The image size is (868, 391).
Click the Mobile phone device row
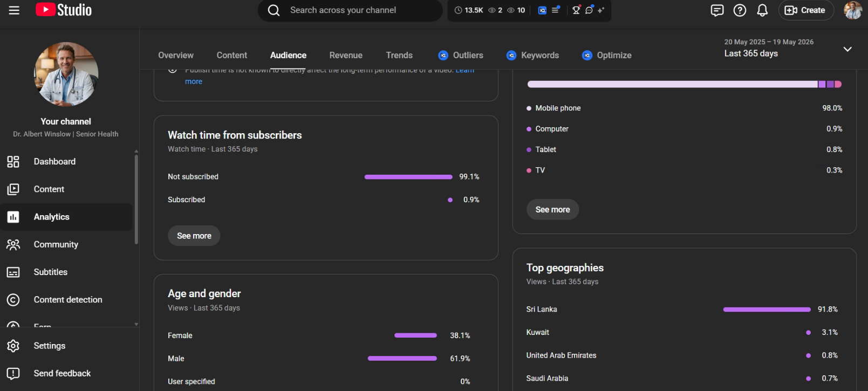[x=684, y=108]
